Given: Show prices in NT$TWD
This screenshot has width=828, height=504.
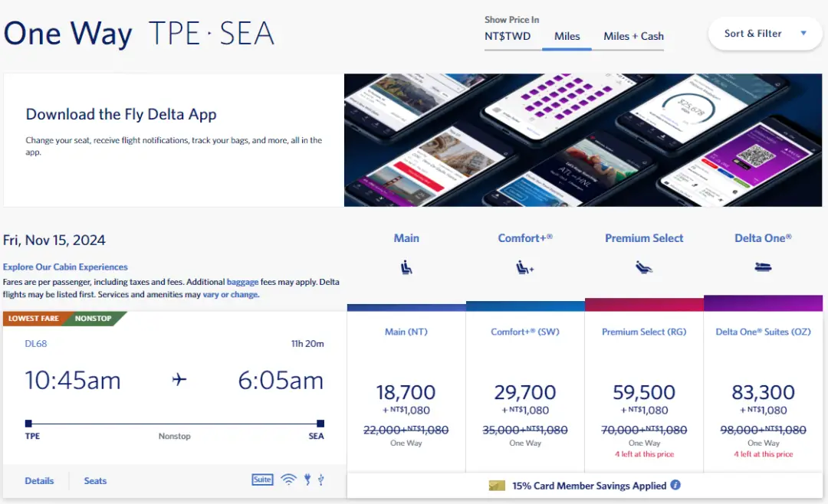Looking at the screenshot, I should pos(508,36).
